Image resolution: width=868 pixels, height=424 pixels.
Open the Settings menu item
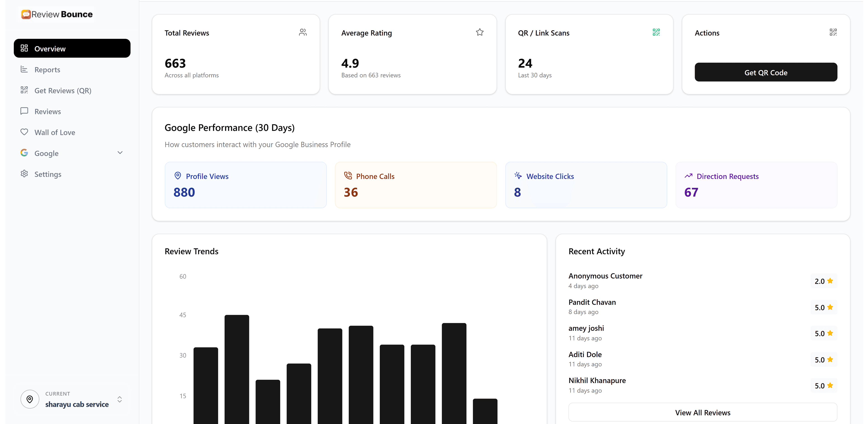pos(72,174)
